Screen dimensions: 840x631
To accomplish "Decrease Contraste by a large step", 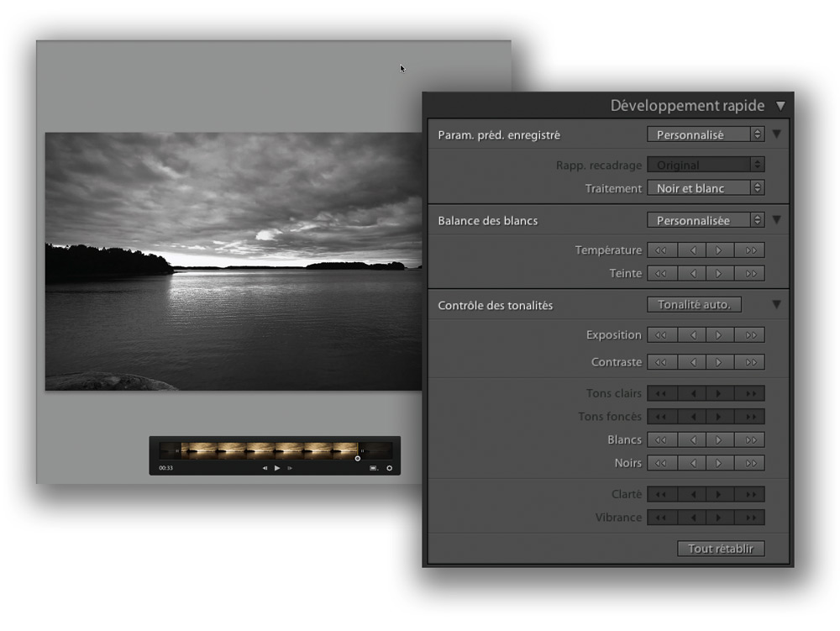I will [662, 362].
